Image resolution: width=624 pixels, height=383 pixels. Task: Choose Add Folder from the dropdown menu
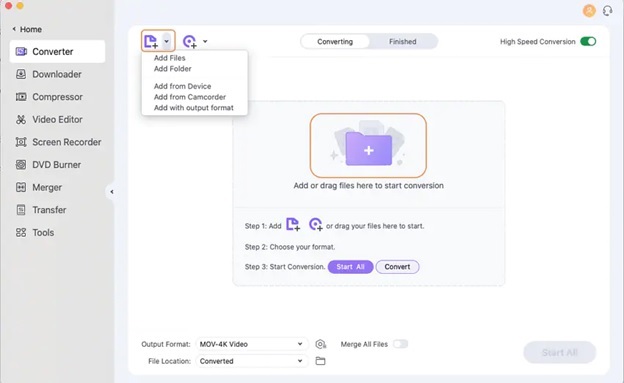[x=173, y=68]
